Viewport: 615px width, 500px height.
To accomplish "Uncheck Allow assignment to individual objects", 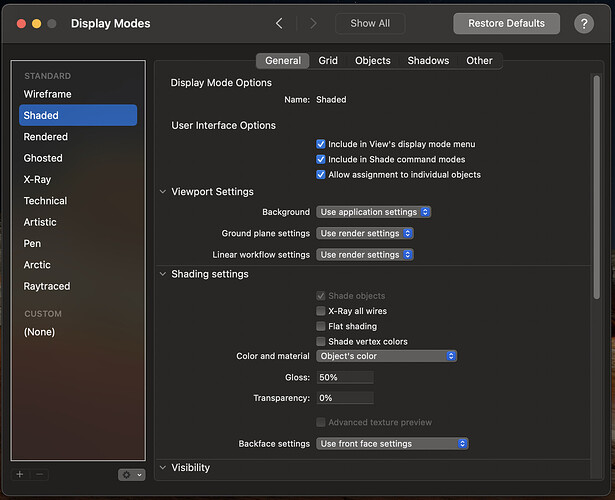I will pos(321,174).
